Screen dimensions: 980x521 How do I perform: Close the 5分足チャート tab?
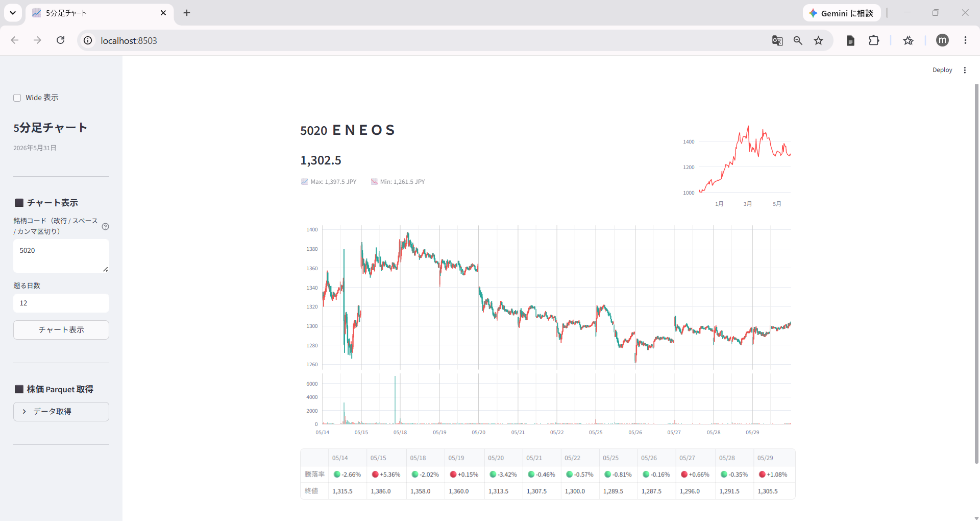pos(163,13)
